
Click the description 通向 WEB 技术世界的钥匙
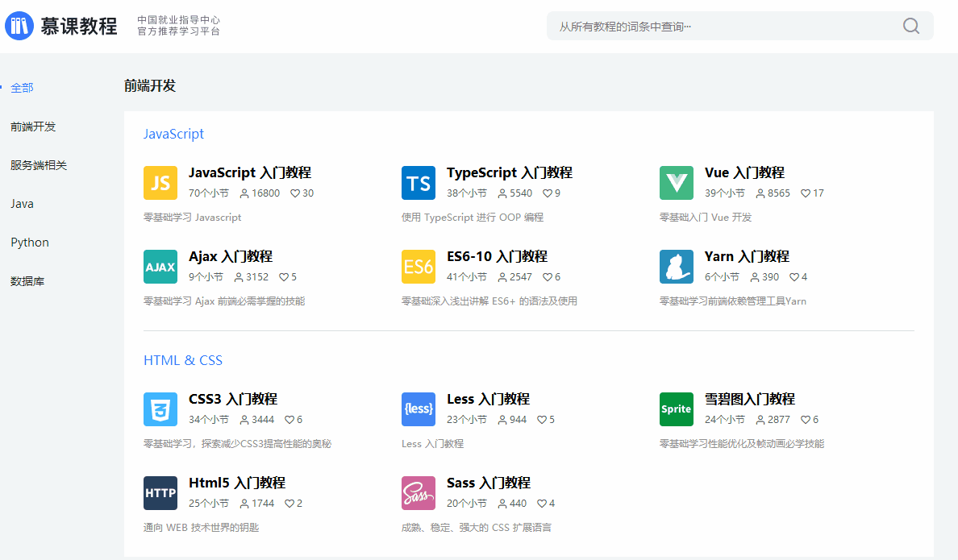201,528
